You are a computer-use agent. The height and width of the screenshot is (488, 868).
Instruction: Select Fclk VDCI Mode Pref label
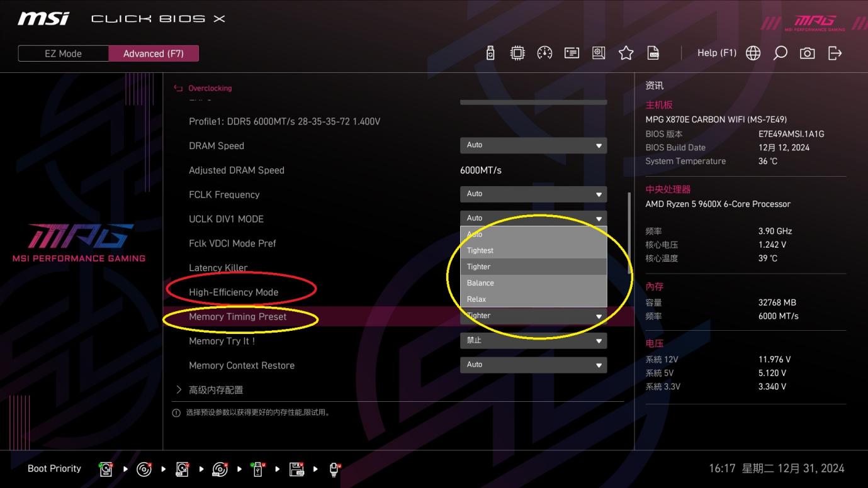pos(232,243)
